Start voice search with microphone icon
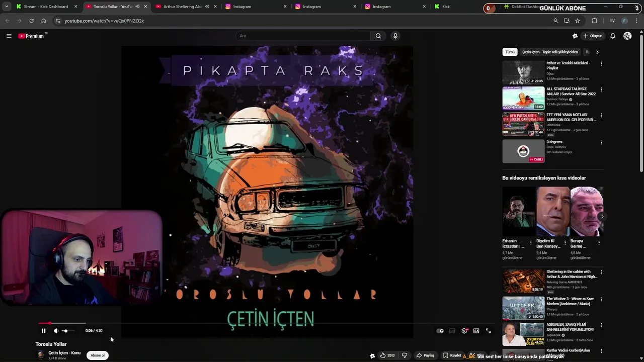 [395, 36]
